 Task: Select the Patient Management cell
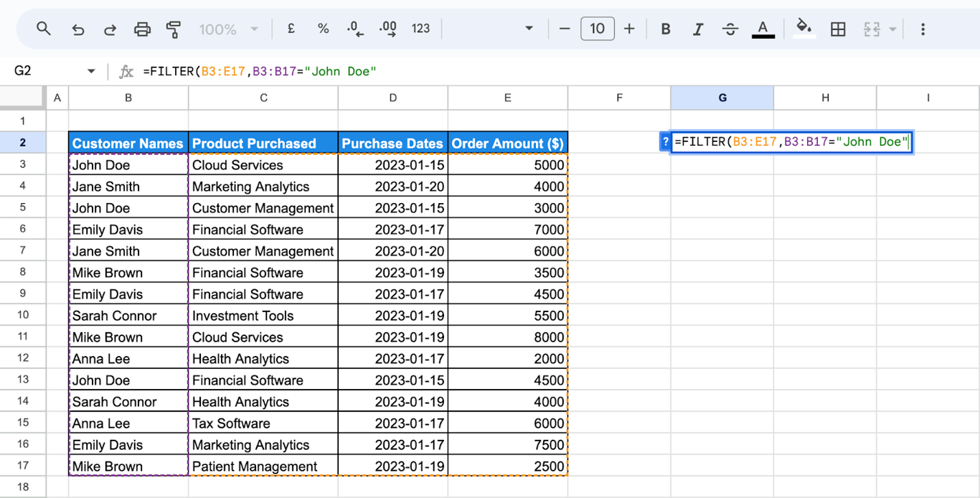(x=263, y=466)
